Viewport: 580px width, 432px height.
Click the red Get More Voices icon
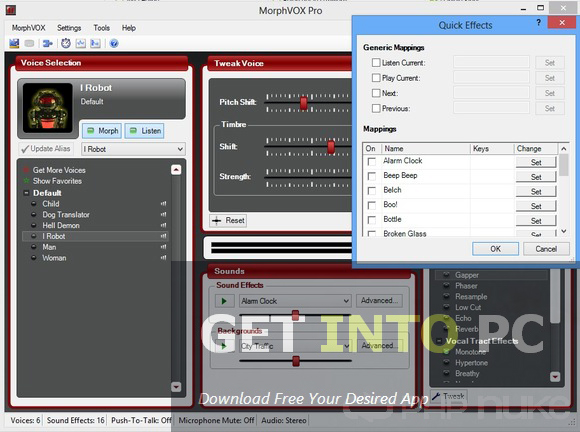pyautogui.click(x=26, y=170)
